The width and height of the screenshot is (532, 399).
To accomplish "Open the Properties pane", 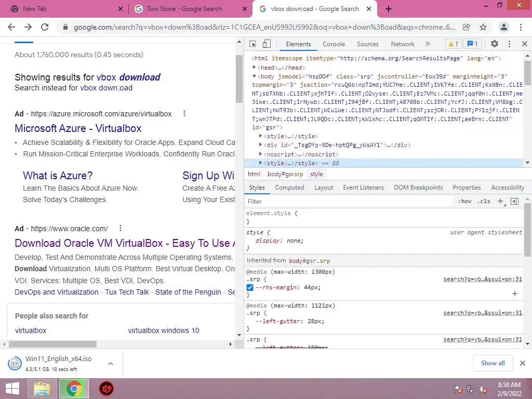I will tap(467, 187).
